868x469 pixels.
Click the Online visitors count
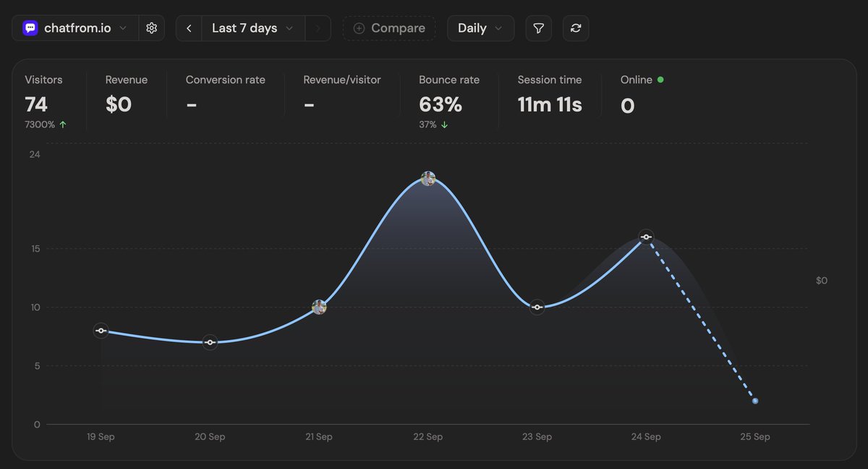628,106
